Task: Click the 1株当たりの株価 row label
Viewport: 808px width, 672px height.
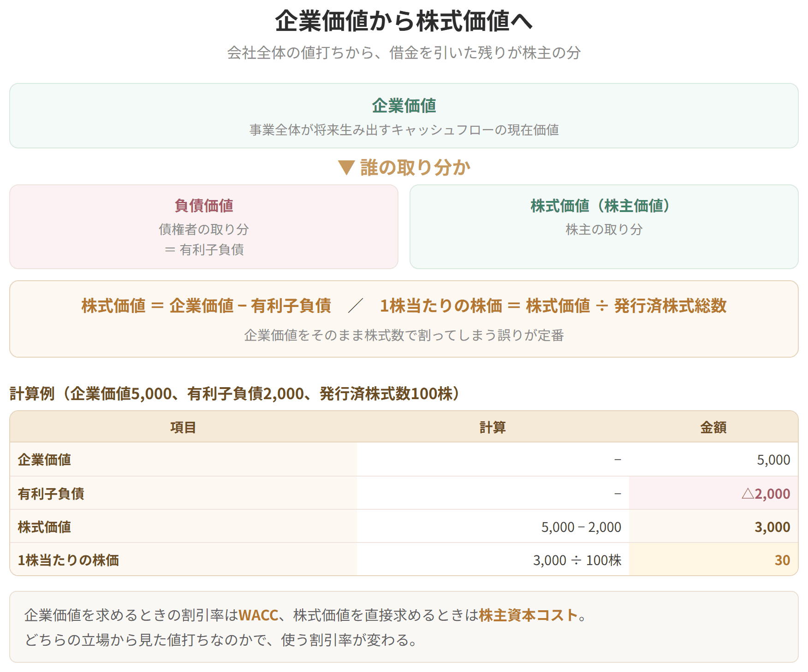Action: [x=68, y=560]
